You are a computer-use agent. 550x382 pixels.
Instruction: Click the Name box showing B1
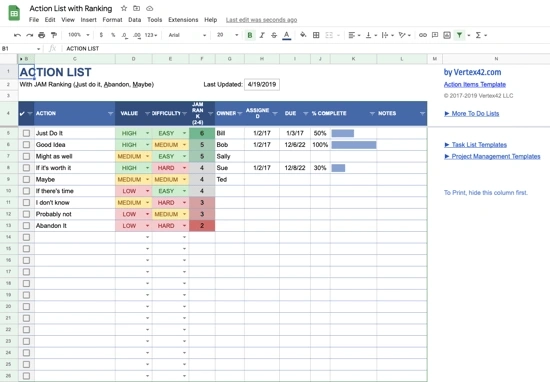[x=20, y=49]
